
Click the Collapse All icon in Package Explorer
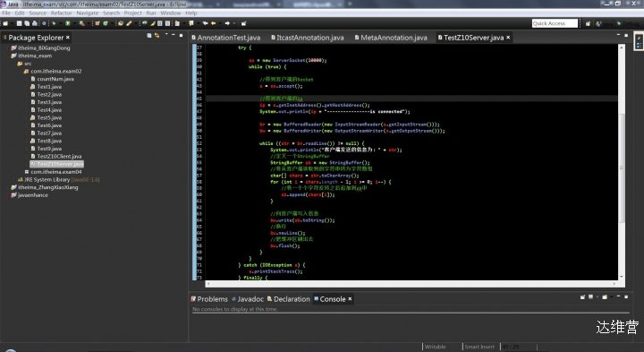point(149,36)
